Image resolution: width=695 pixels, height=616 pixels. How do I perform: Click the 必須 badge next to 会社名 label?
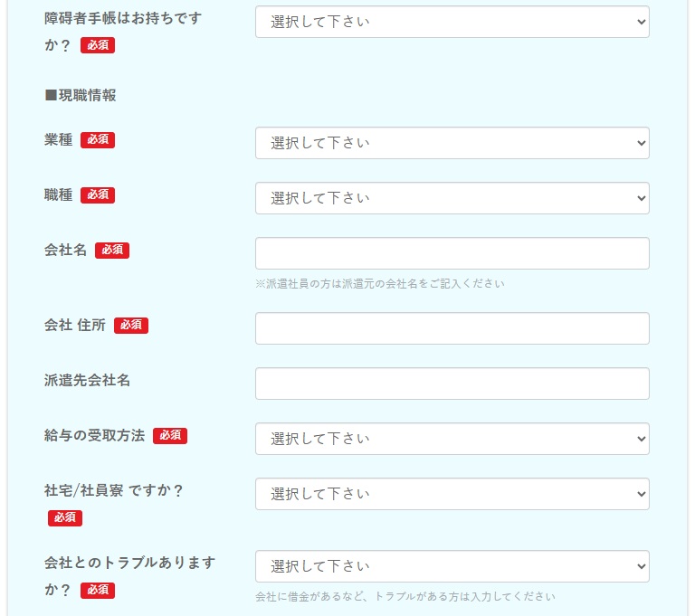tap(112, 251)
